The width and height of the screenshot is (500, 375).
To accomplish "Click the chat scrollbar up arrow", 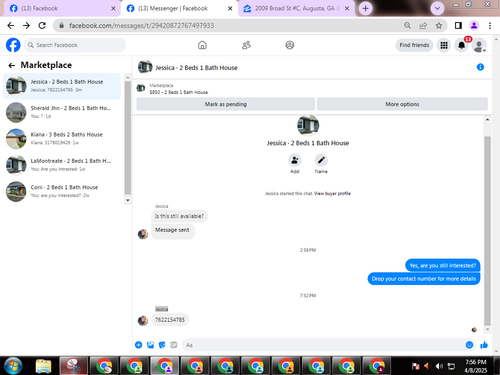I will tap(487, 119).
